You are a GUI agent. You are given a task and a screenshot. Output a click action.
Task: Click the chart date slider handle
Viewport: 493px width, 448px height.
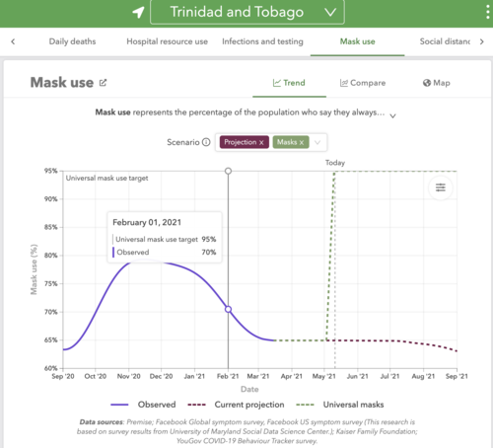[x=228, y=171]
